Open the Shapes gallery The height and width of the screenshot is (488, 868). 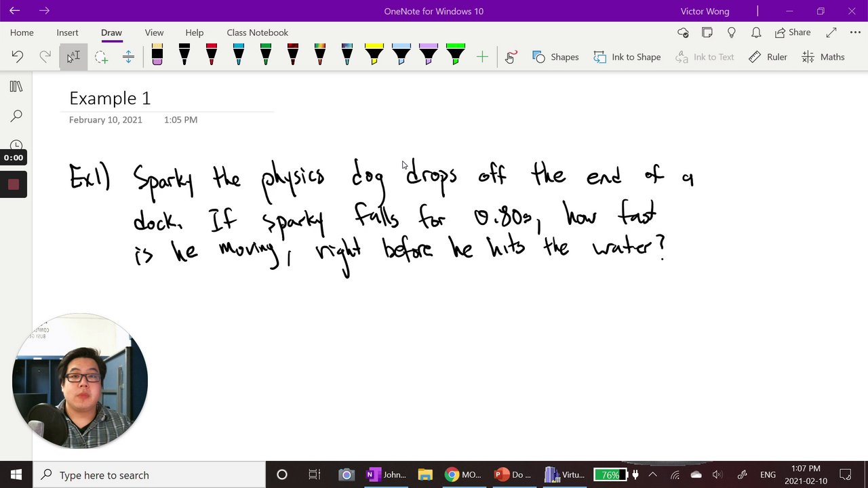point(555,57)
